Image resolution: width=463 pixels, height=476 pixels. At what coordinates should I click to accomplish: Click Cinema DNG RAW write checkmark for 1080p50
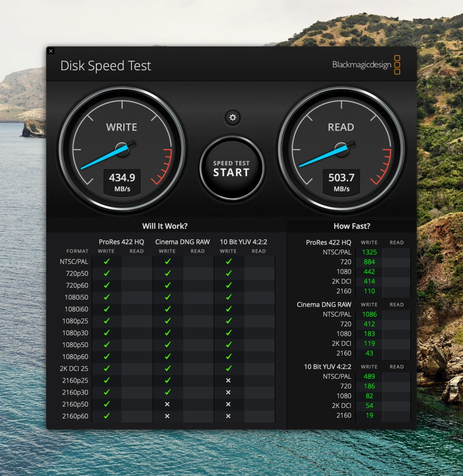pyautogui.click(x=168, y=344)
